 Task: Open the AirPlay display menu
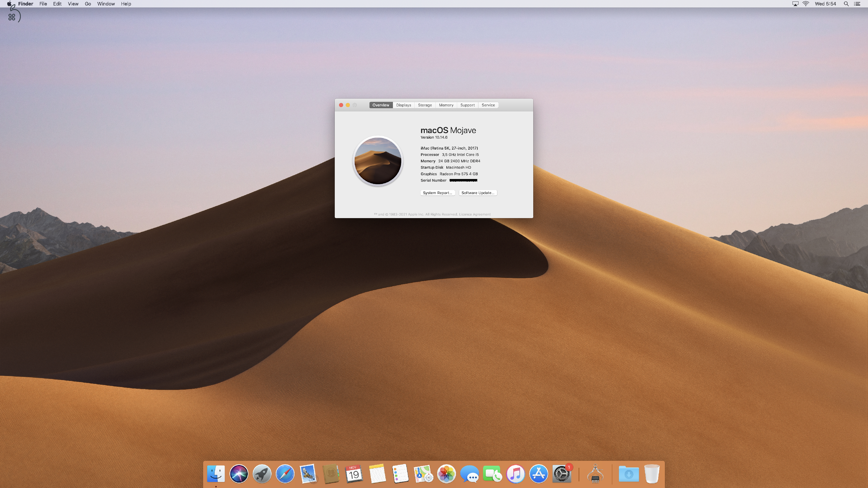(x=795, y=4)
